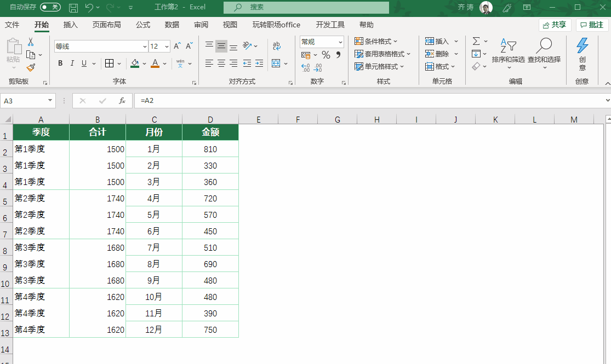The width and height of the screenshot is (611, 364).
Task: Click the AutoSum sigma icon
Action: click(476, 42)
